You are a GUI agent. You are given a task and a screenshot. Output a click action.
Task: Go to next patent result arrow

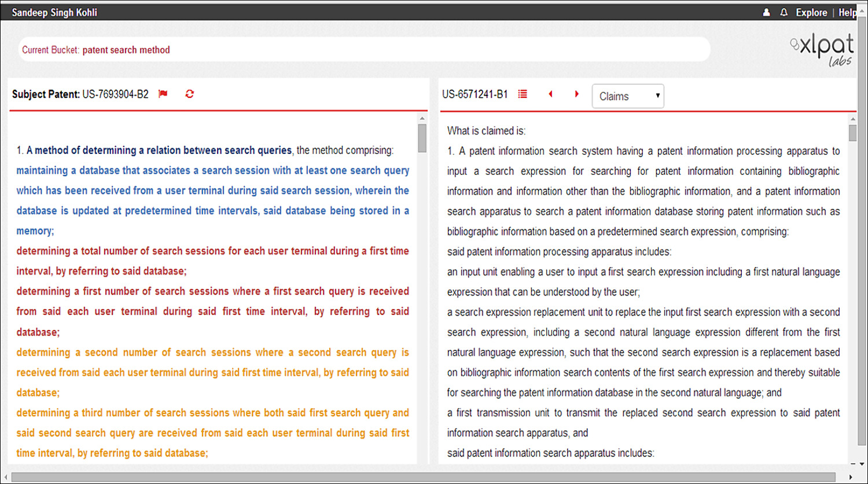coord(576,94)
